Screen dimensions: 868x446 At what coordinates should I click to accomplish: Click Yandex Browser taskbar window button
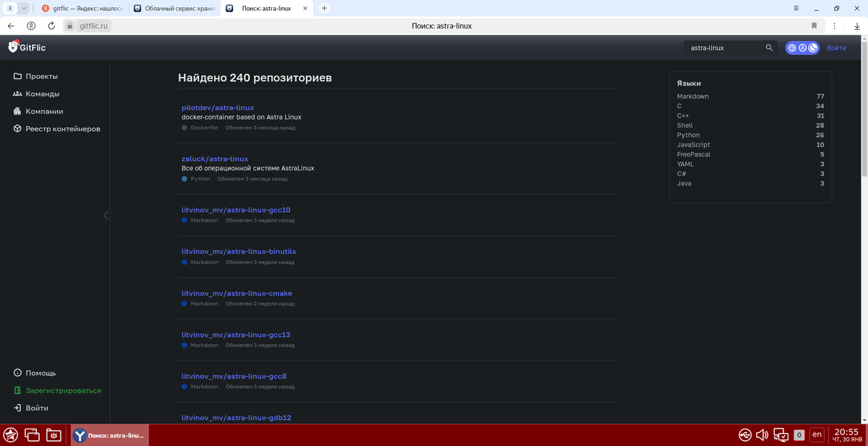[x=109, y=435]
